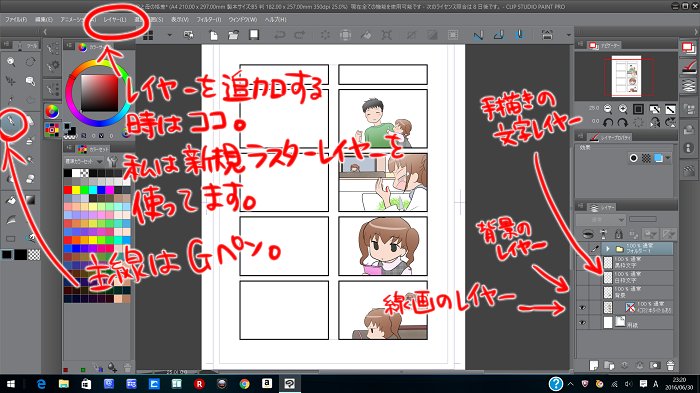Open layer color dropdown arrow in layer property
700x393 pixels.
pos(668,158)
